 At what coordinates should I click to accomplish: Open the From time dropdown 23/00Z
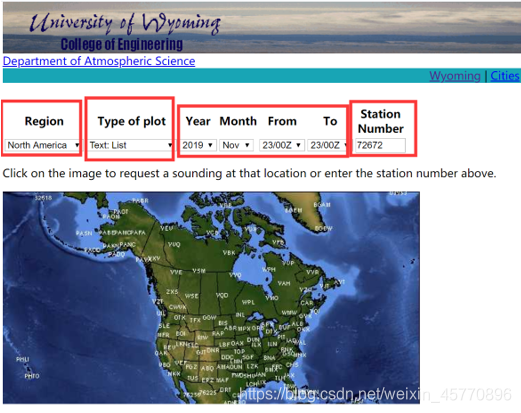click(282, 145)
